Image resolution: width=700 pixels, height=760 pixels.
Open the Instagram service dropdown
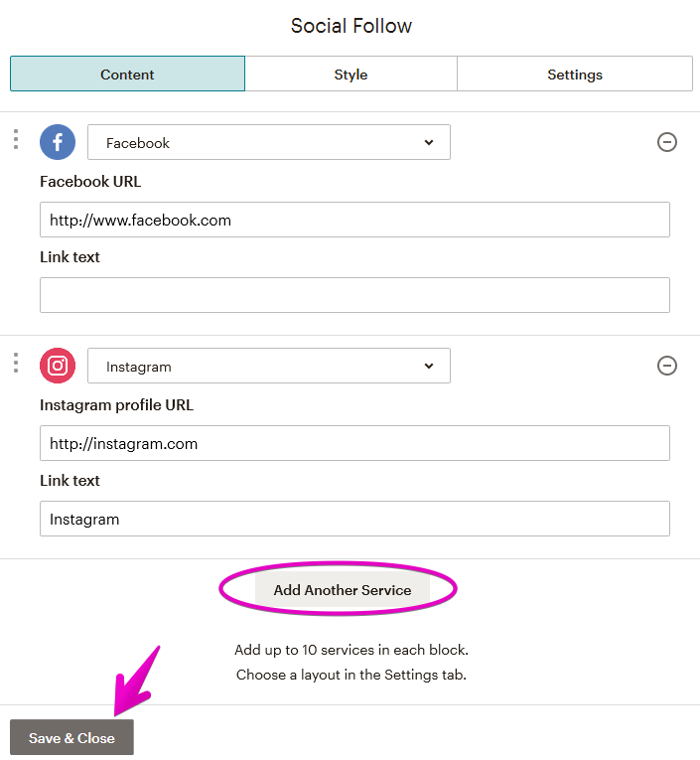click(269, 366)
